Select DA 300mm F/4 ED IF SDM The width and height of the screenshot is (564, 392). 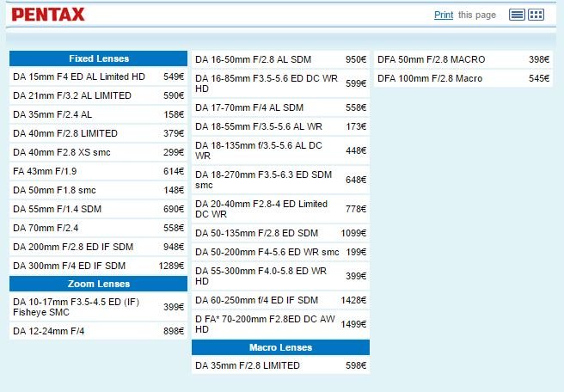point(70,266)
